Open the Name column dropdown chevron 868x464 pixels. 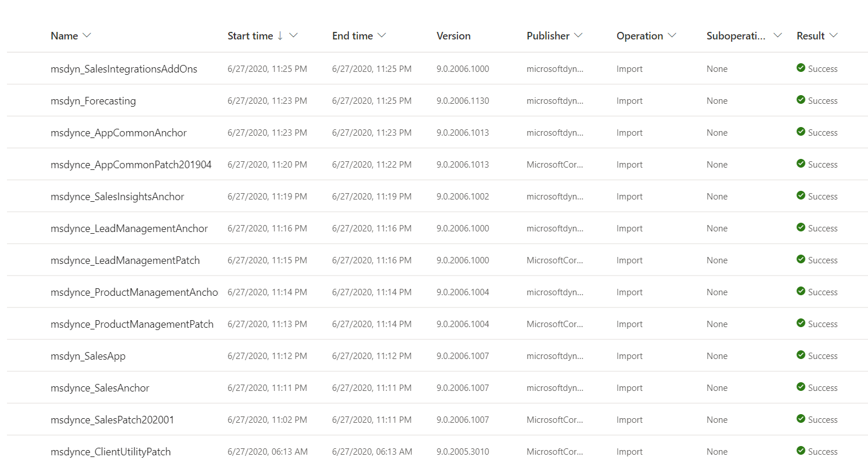click(87, 35)
